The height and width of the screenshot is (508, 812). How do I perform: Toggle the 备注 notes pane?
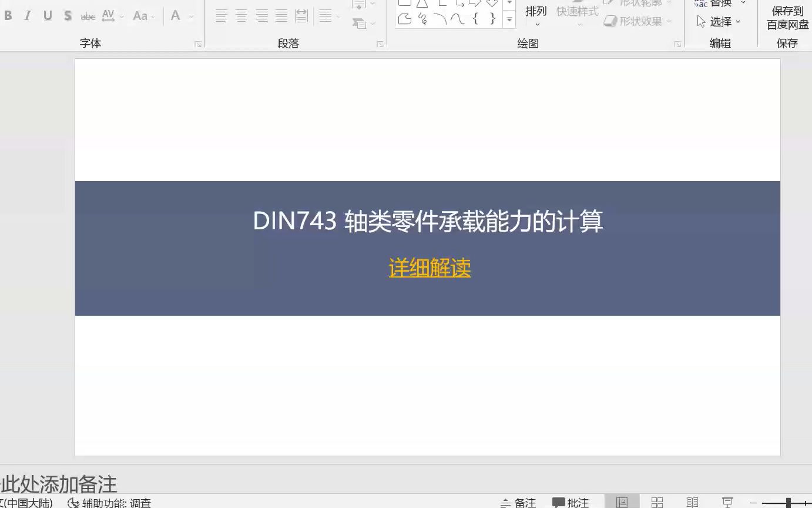click(518, 503)
